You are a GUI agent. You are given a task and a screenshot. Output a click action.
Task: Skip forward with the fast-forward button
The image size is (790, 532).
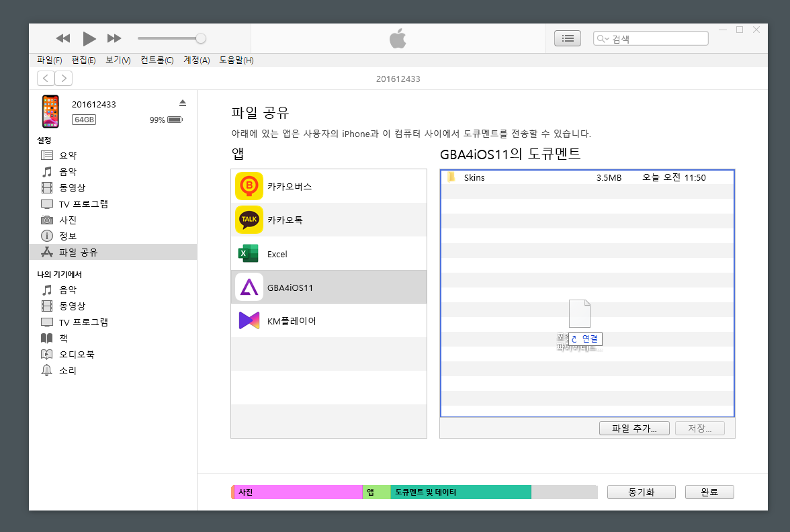(114, 38)
